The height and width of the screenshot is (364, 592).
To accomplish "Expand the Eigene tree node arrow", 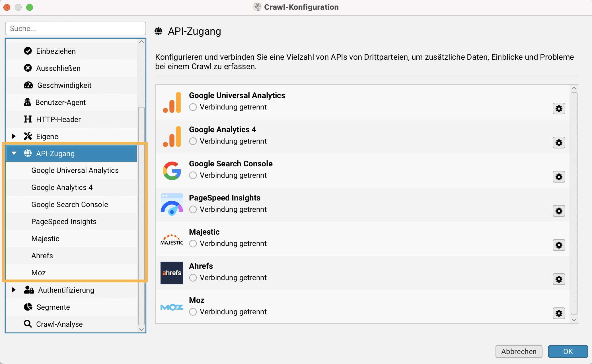I will point(14,136).
